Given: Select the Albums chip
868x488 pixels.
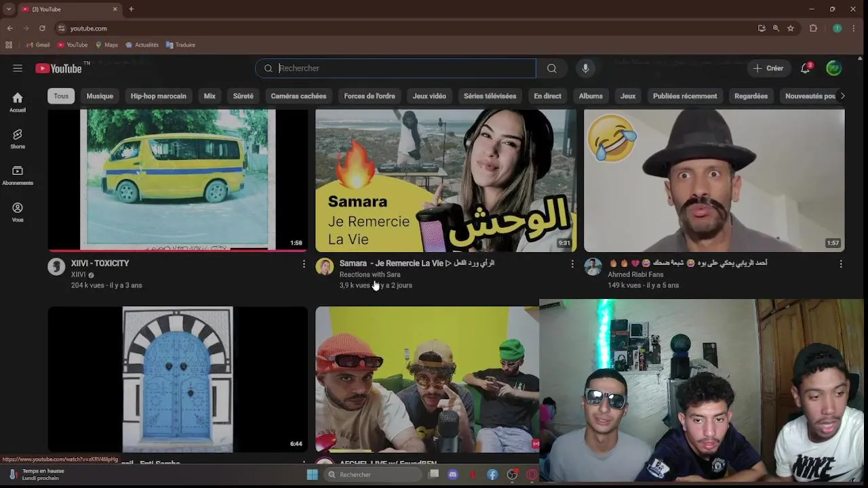Looking at the screenshot, I should (x=591, y=96).
